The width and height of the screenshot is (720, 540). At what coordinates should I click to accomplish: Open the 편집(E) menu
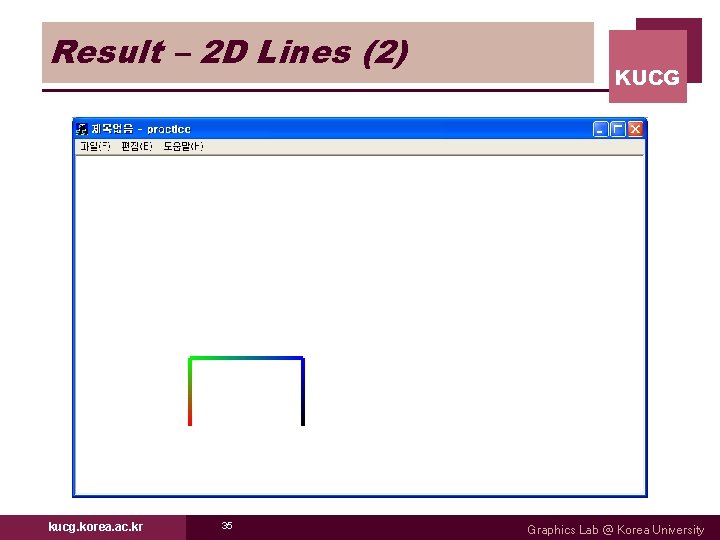click(136, 146)
